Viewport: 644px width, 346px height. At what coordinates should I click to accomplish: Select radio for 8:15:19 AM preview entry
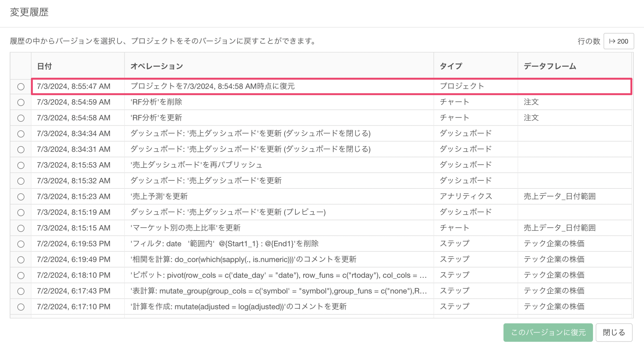[x=21, y=213]
